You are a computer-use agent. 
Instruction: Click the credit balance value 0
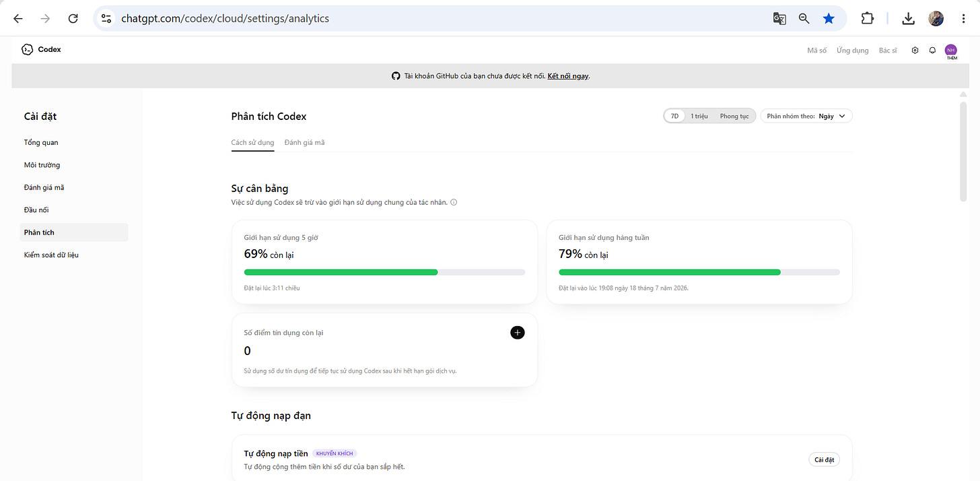point(247,351)
